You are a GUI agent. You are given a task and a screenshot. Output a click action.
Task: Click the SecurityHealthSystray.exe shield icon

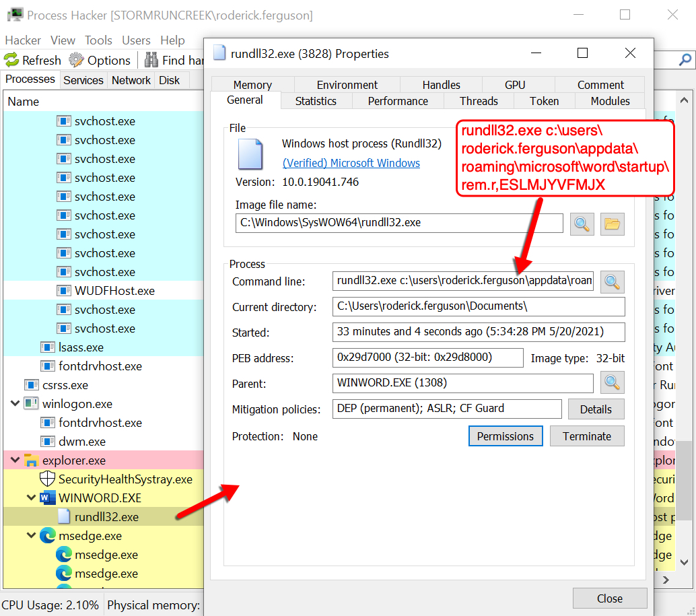47,479
